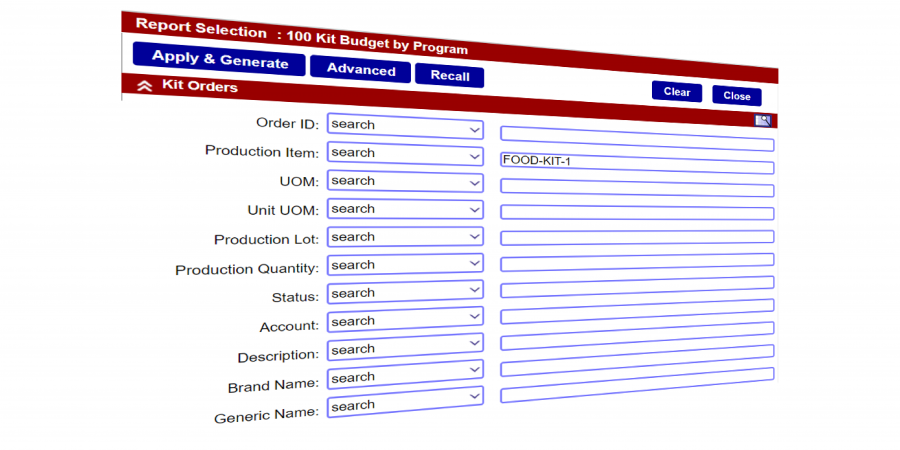900x450 pixels.
Task: Click the 'Generic Name:' label
Action: point(266,416)
